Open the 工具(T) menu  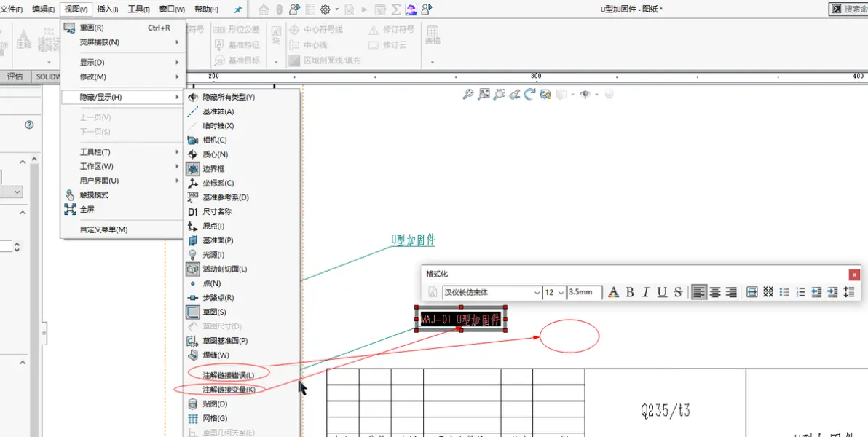tap(138, 9)
